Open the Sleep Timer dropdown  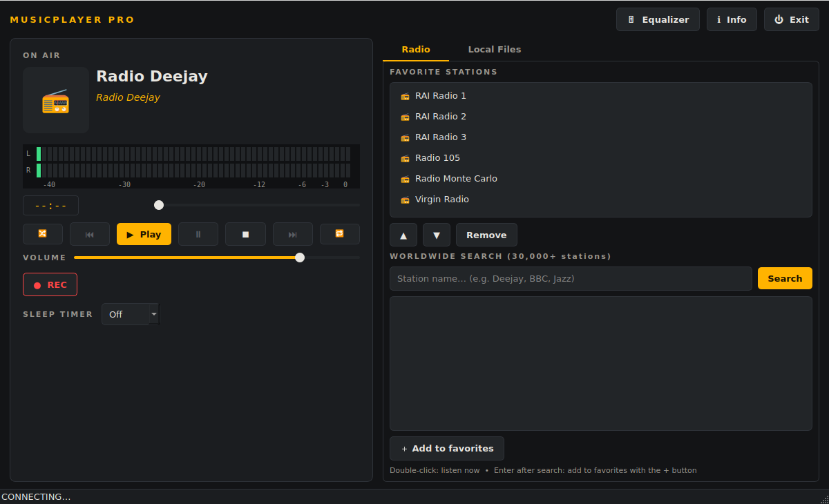[131, 314]
